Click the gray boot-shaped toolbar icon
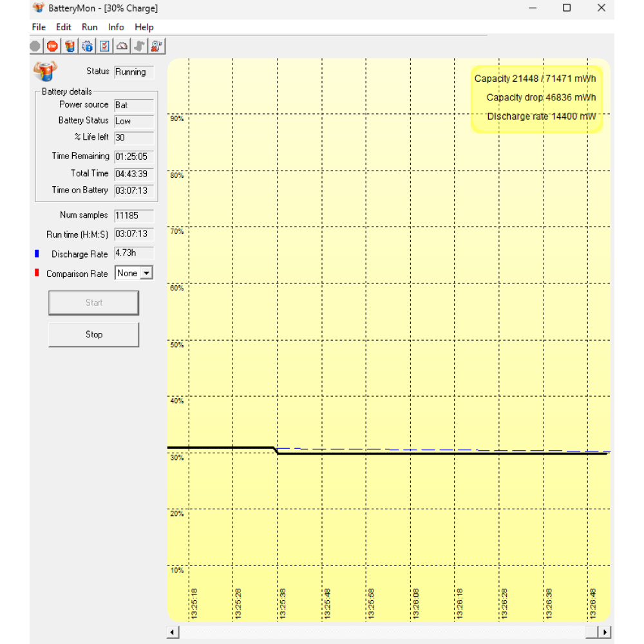 pyautogui.click(x=139, y=46)
